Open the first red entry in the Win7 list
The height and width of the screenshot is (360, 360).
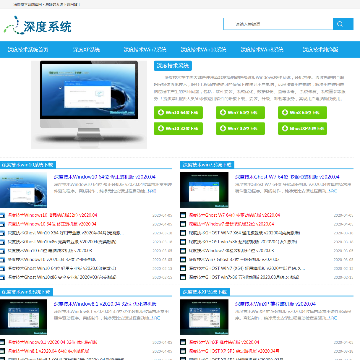234,215
